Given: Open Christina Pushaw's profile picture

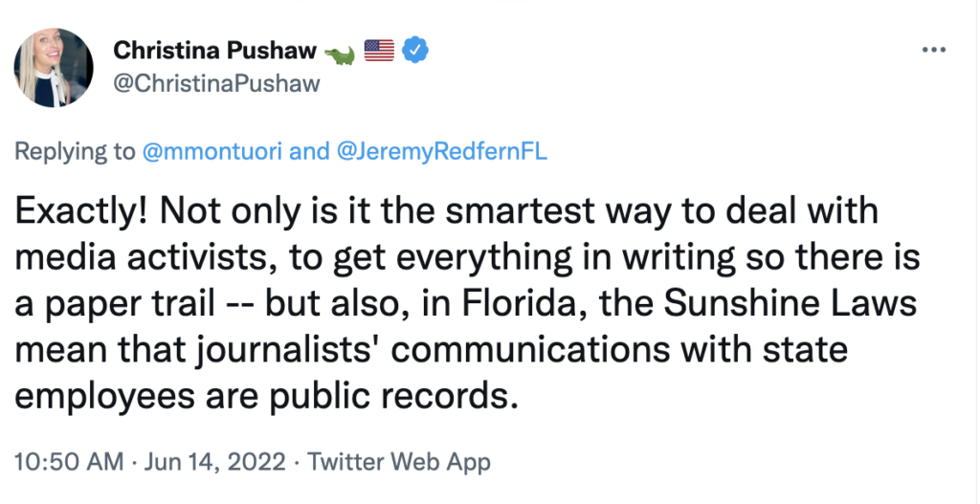Looking at the screenshot, I should (x=54, y=67).
